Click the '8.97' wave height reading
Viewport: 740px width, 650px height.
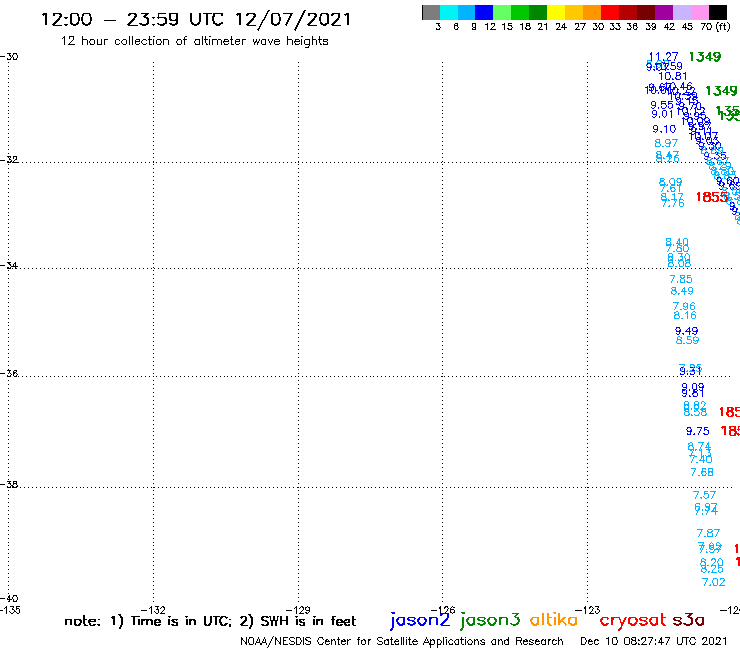pos(666,143)
